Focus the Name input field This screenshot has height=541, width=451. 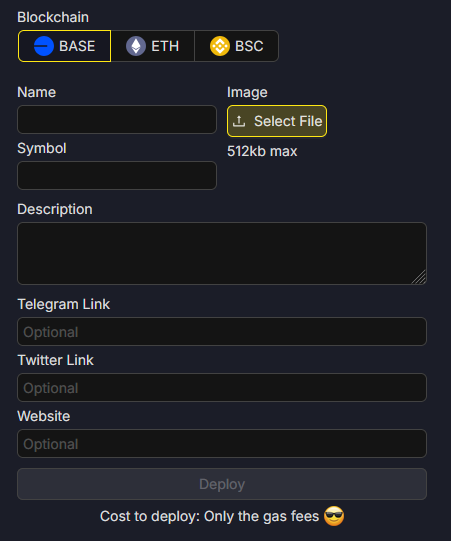point(117,119)
